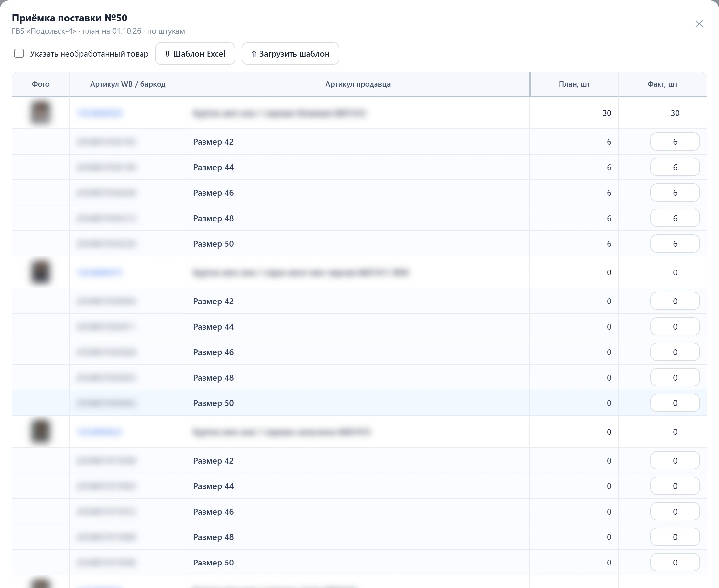Click the Факт, шт column header
Screen dimensions: 719x588
[662, 84]
